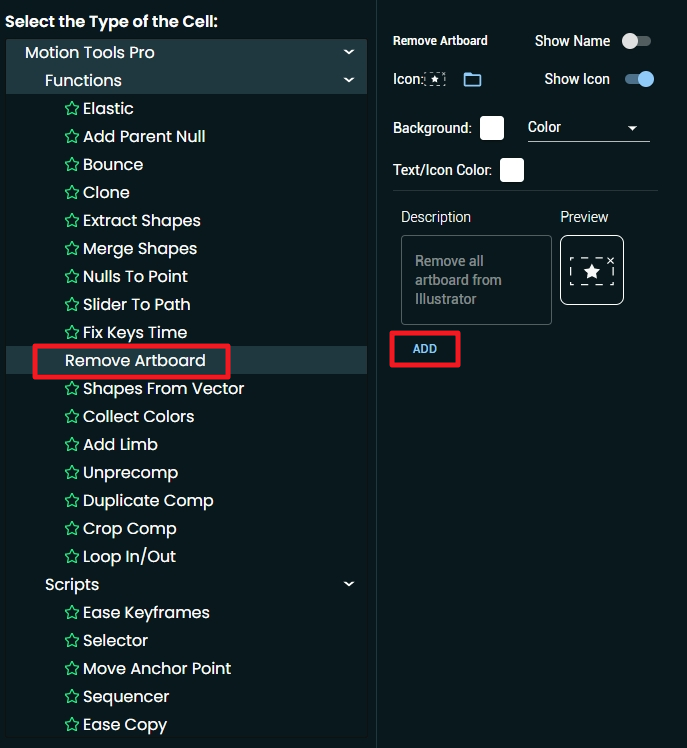The image size is (687, 748).
Task: Click the star icon beside Merge Shapes
Action: (x=72, y=249)
